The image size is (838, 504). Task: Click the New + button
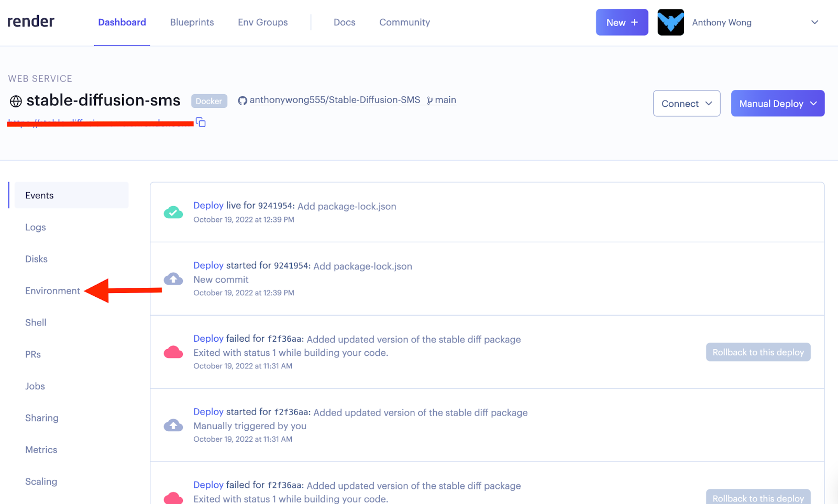pos(622,23)
